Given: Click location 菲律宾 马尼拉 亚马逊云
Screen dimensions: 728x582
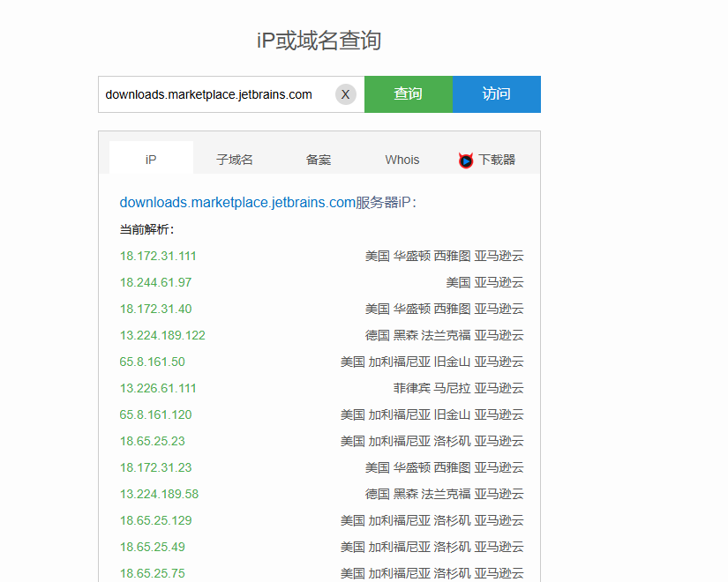Looking at the screenshot, I should coord(459,389).
